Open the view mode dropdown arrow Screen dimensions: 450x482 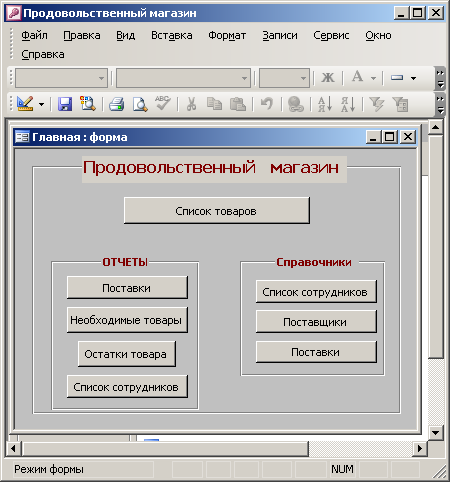coord(41,104)
